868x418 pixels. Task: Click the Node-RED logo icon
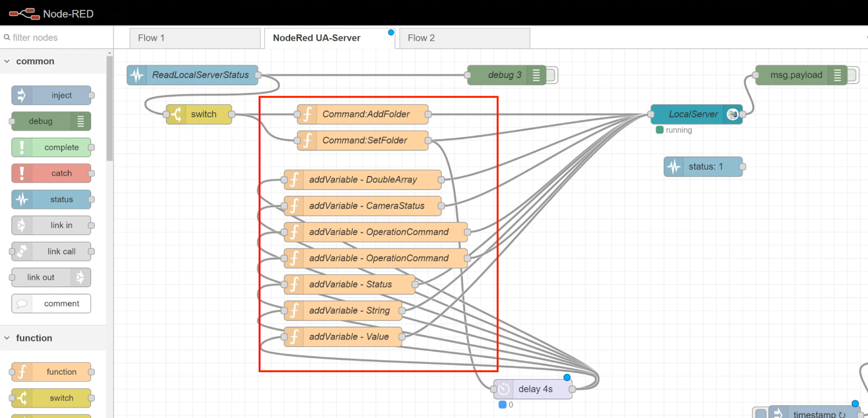(24, 14)
